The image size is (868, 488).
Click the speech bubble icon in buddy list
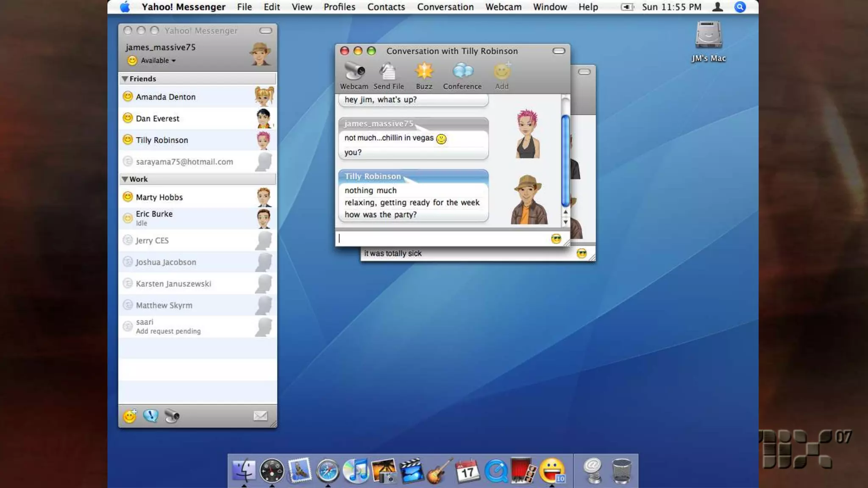coord(150,416)
